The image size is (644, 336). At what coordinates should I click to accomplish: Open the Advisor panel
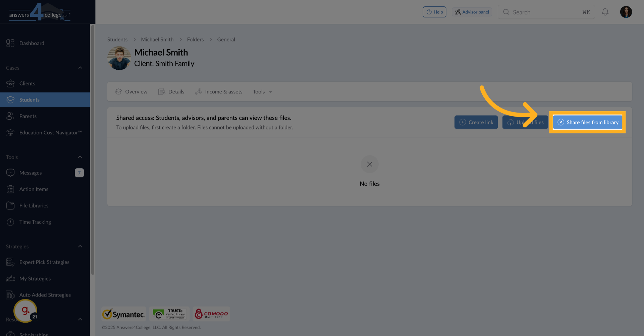point(472,12)
